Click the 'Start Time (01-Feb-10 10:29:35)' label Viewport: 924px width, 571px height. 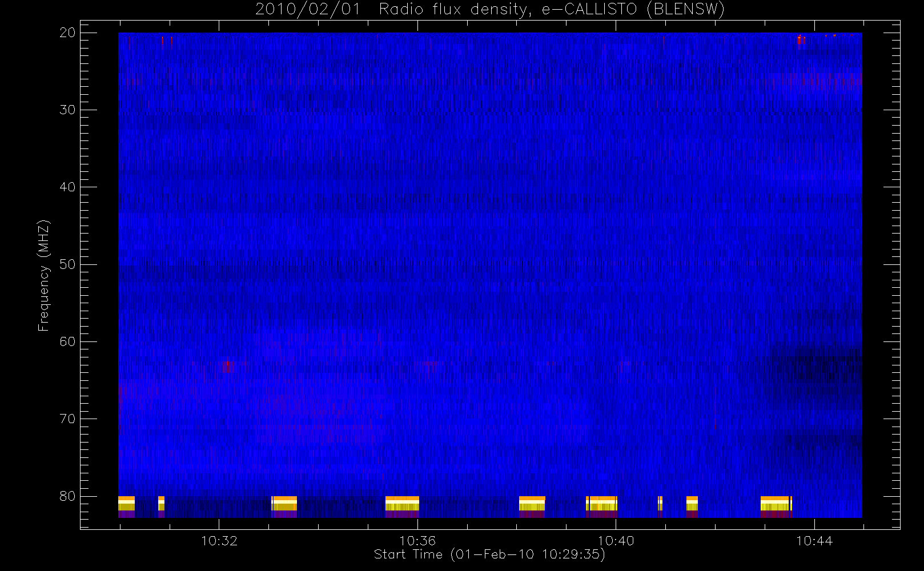point(489,554)
